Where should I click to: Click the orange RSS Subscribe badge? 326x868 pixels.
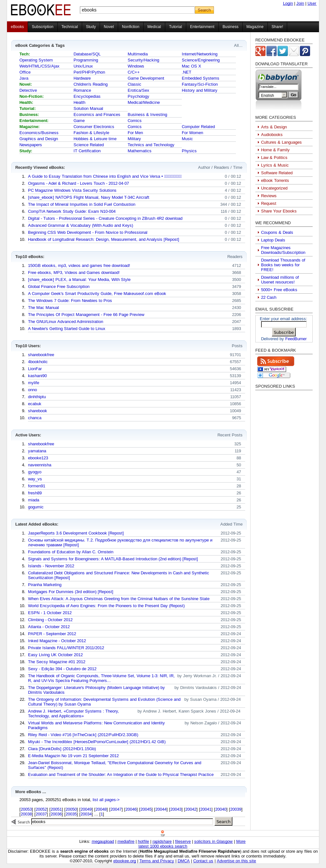click(x=275, y=361)
